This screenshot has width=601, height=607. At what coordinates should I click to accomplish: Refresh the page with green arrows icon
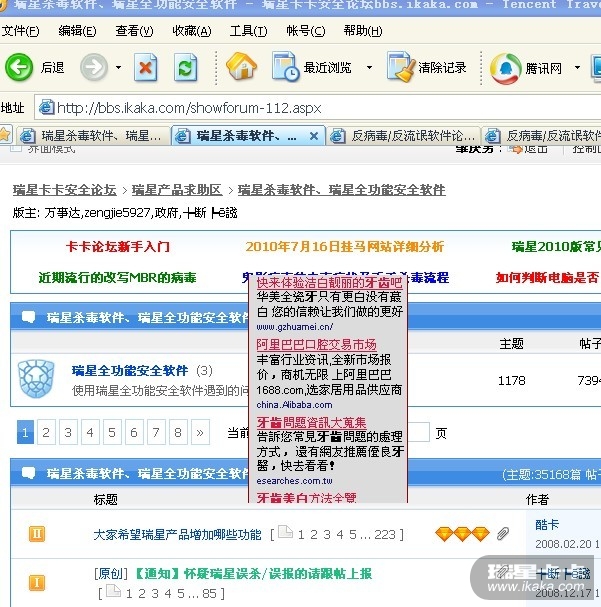[185, 68]
